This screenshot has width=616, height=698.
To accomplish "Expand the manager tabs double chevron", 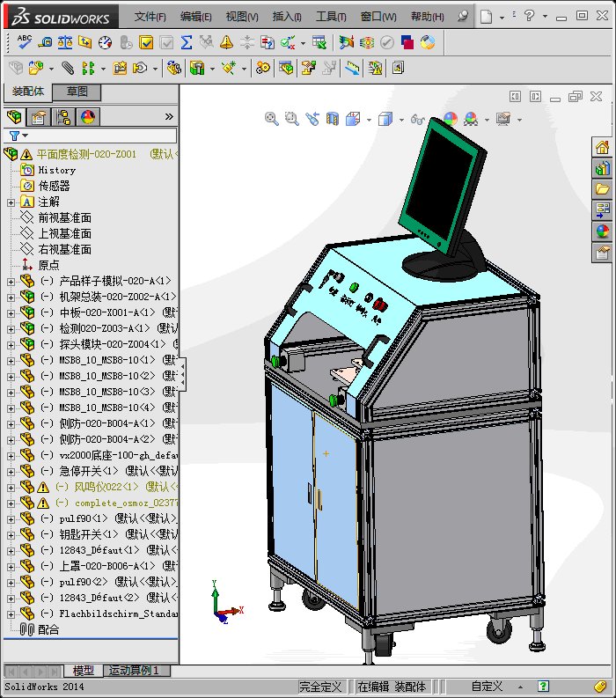I will click(x=169, y=117).
